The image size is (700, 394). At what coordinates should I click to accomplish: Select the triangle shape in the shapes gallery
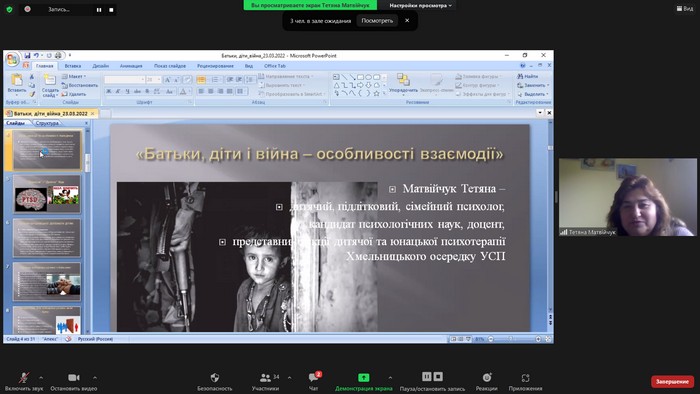336,85
